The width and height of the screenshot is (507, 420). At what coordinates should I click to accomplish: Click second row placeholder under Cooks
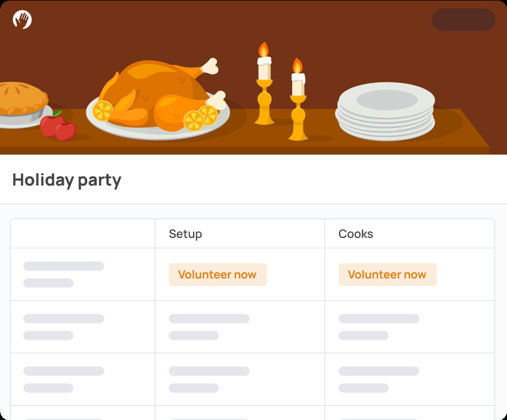(378, 326)
